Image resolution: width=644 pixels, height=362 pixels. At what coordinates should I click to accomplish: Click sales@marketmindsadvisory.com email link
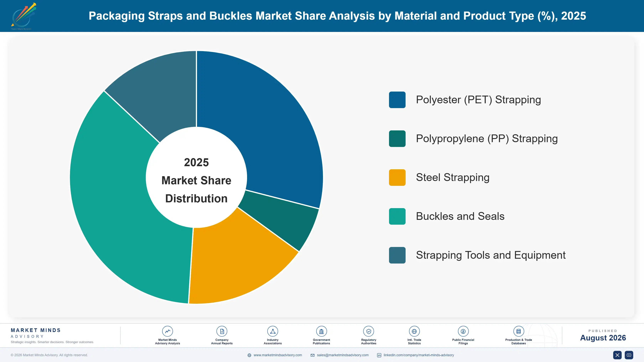343,355
